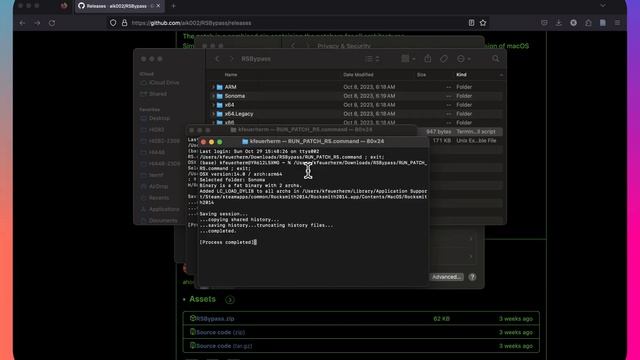Image resolution: width=640 pixels, height=360 pixels.
Task: Click the help question mark button
Action: [x=472, y=277]
